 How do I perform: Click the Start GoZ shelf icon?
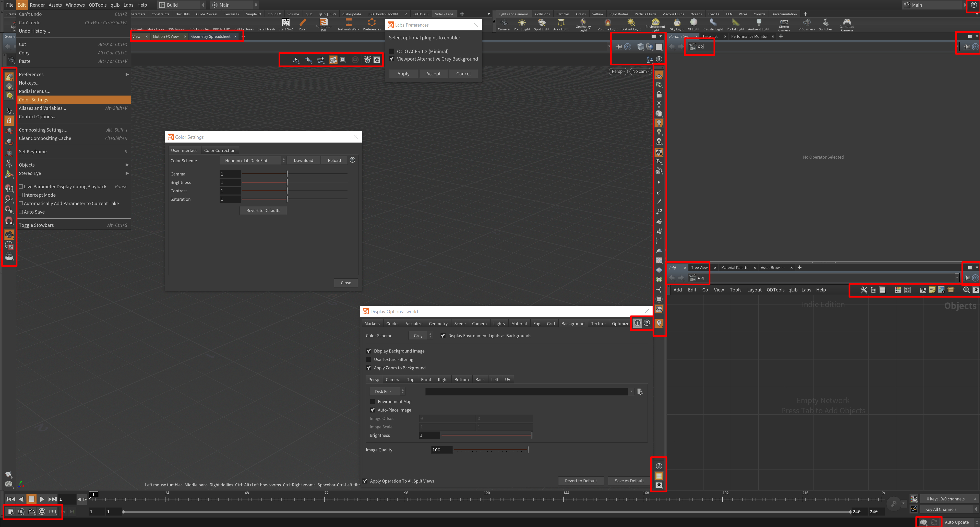pyautogui.click(x=285, y=25)
